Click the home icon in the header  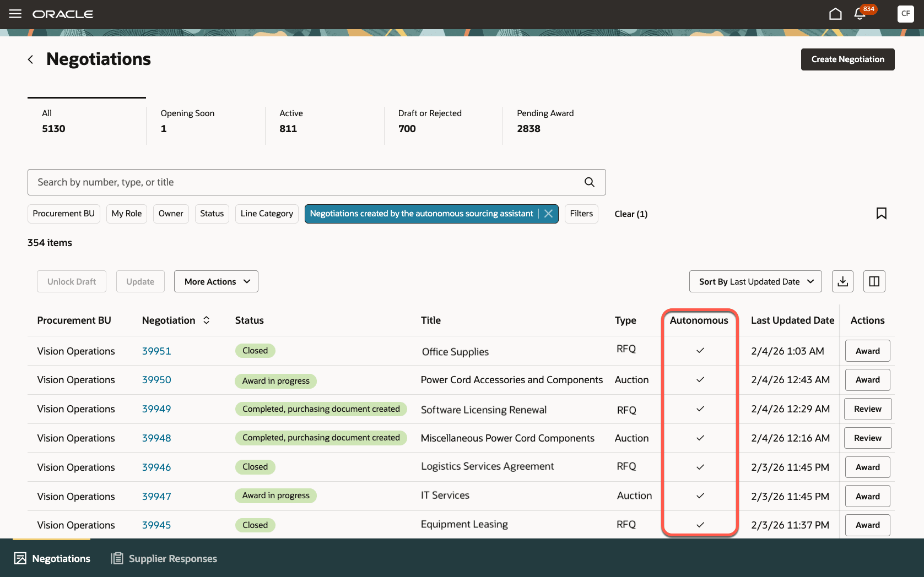click(x=835, y=13)
